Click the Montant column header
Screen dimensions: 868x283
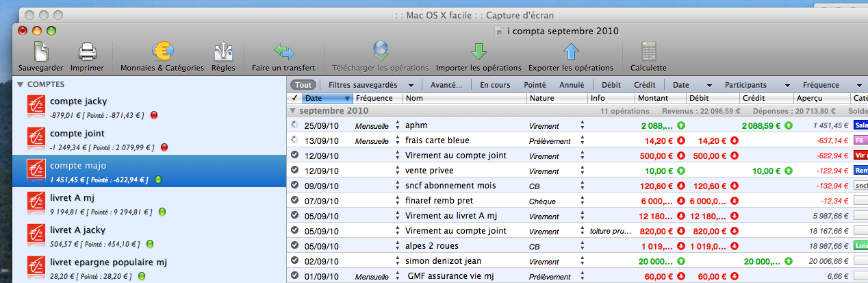[660, 99]
